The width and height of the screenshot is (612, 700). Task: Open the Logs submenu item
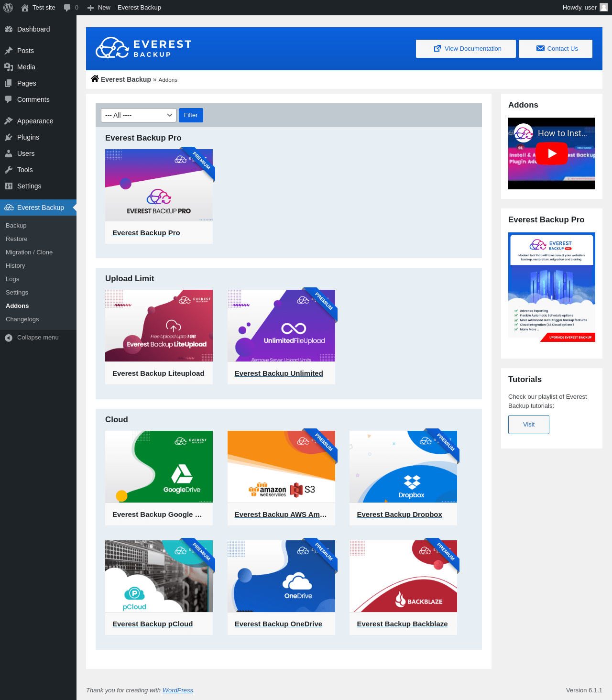tap(12, 279)
